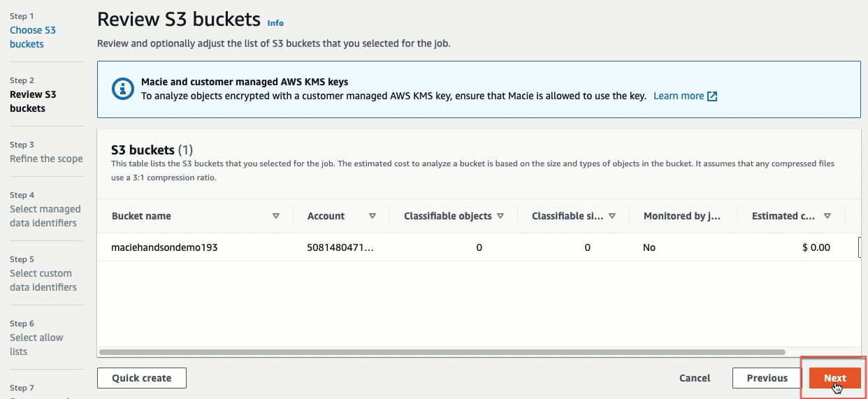Sort by Classifiable objects column arrow
This screenshot has width=868, height=399.
(500, 216)
